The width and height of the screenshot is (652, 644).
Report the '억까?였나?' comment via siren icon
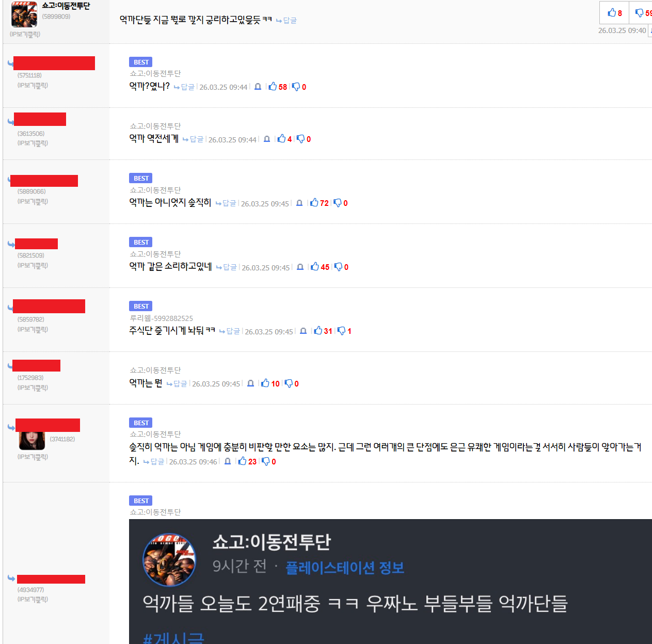(258, 87)
